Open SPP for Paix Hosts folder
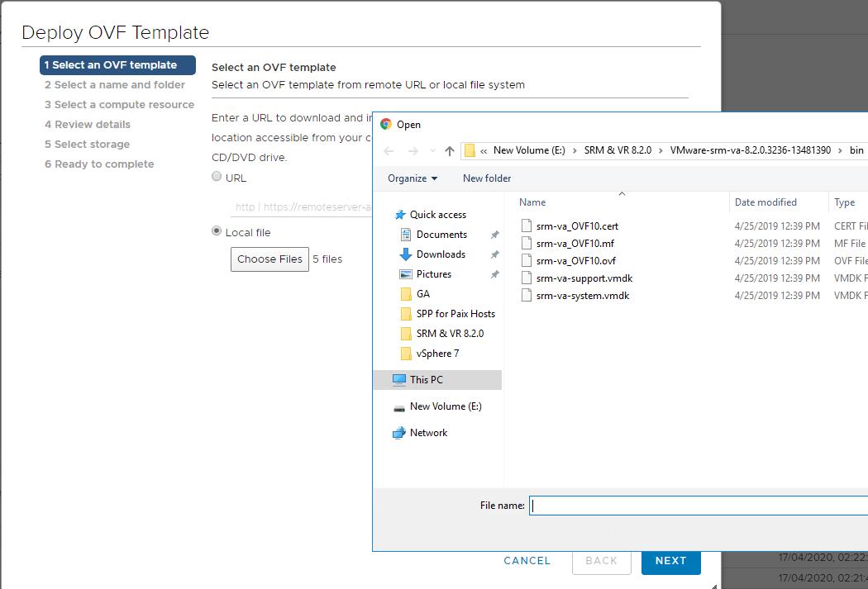Screen dimensions: 868x589 coord(455,314)
